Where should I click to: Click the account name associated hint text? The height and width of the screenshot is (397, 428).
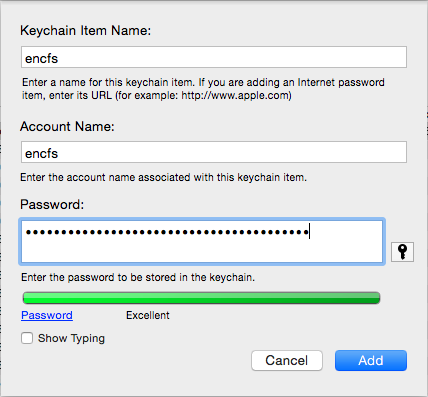click(163, 177)
